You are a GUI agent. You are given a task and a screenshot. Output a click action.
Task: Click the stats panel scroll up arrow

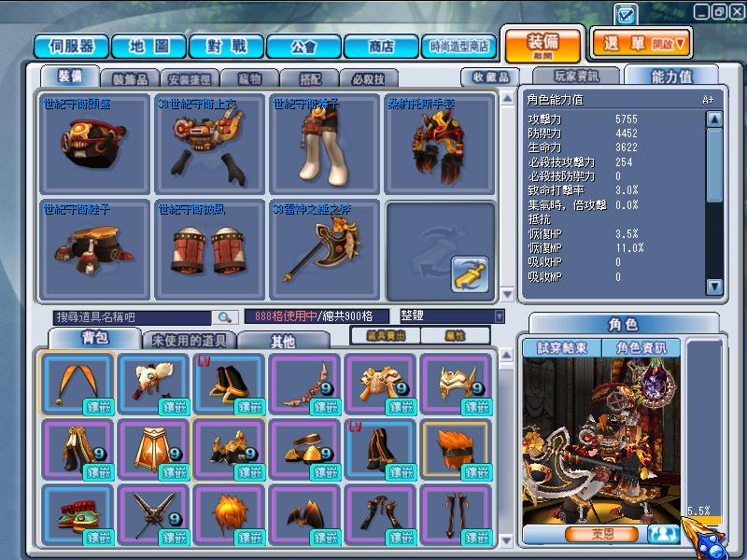pos(714,119)
